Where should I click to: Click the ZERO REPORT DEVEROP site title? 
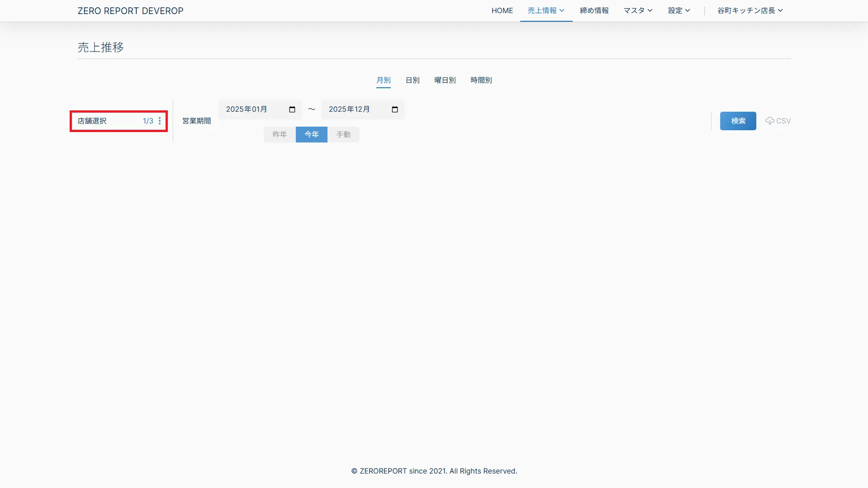tap(130, 11)
